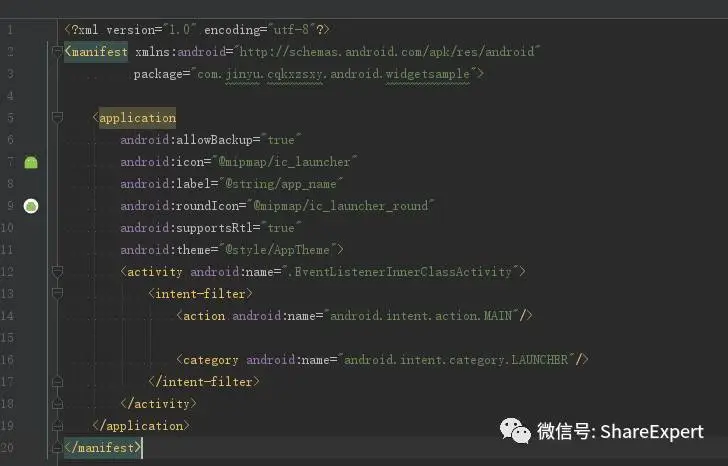Click the android.intent.action.MAIN value
The height and width of the screenshot is (466, 728).
(x=421, y=316)
